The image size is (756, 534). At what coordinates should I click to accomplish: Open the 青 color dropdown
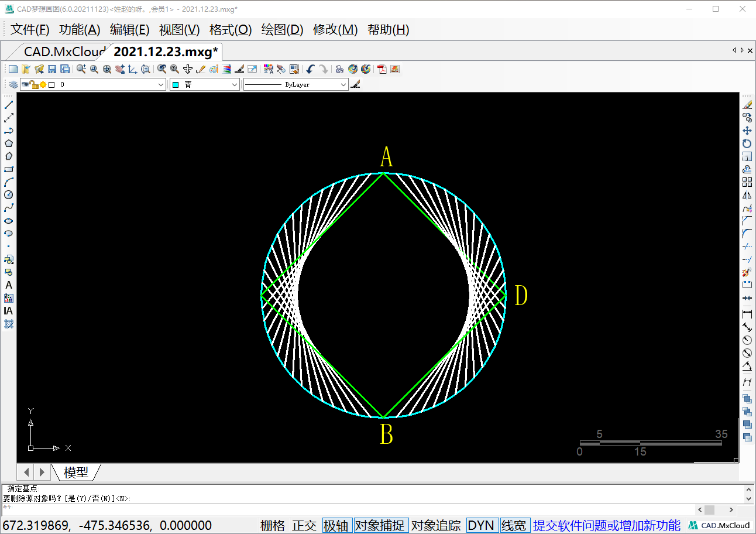point(235,85)
